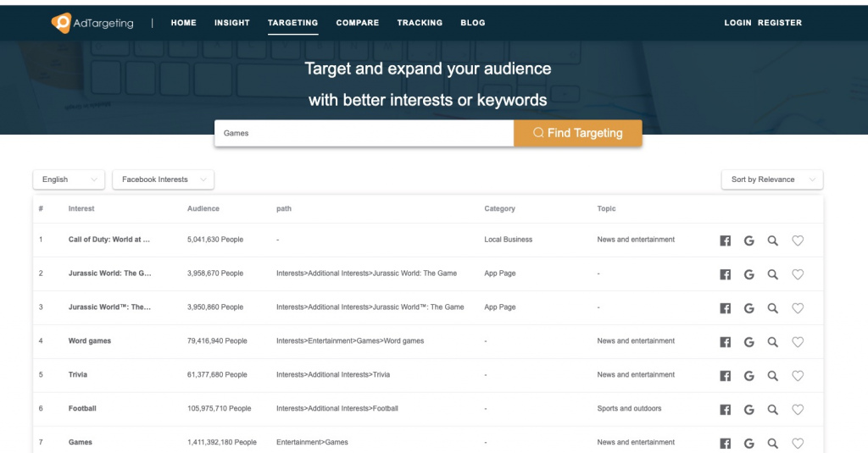The image size is (868, 453).
Task: Click the Interest column header
Action: pyautogui.click(x=81, y=208)
